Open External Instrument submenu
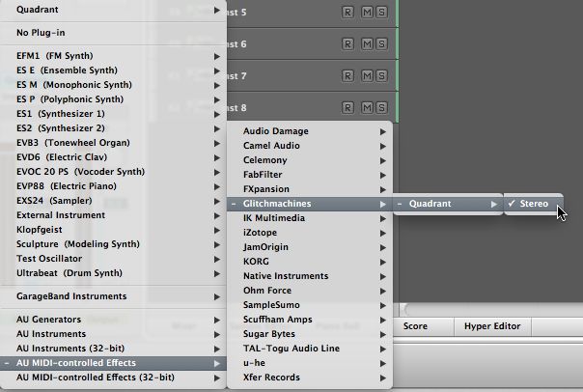583x392 pixels. coord(113,215)
